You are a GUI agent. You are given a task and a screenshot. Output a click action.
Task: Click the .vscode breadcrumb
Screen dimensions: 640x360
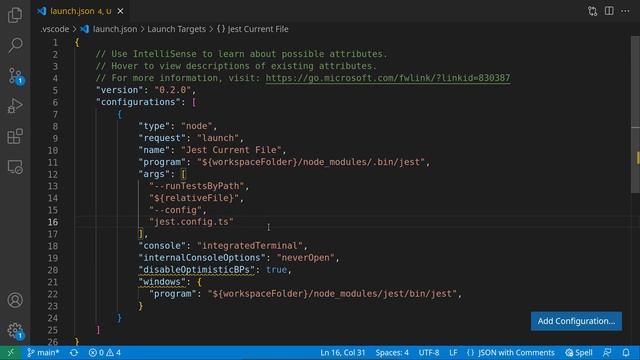point(55,29)
